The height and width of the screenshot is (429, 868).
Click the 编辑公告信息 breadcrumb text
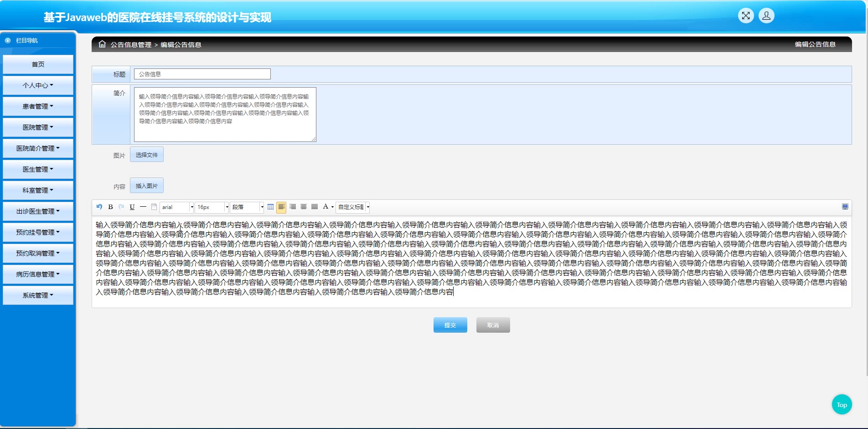[x=181, y=45]
